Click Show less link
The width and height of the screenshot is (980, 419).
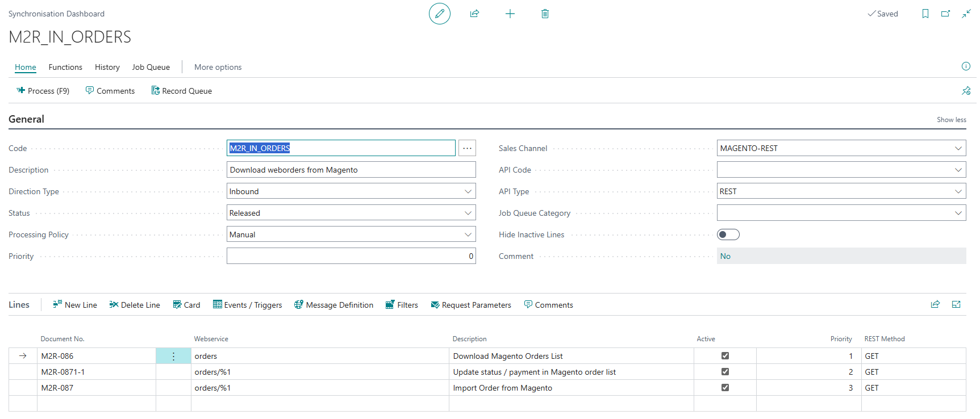coord(952,120)
